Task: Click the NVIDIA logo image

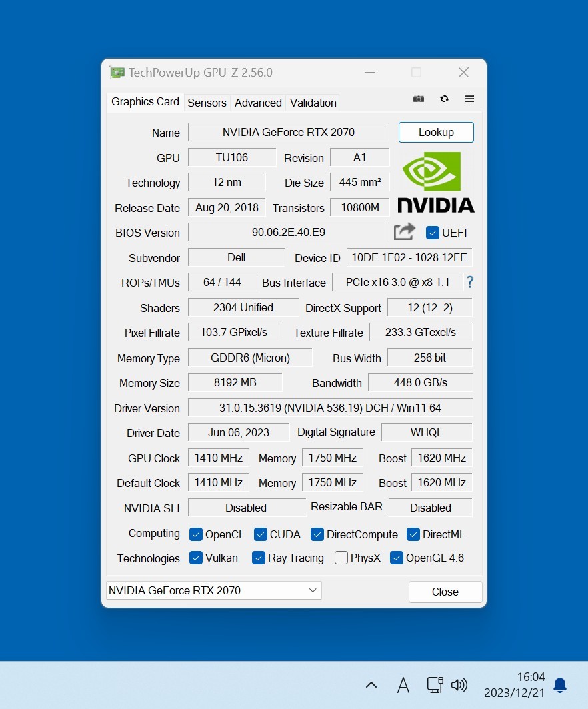Action: click(436, 182)
